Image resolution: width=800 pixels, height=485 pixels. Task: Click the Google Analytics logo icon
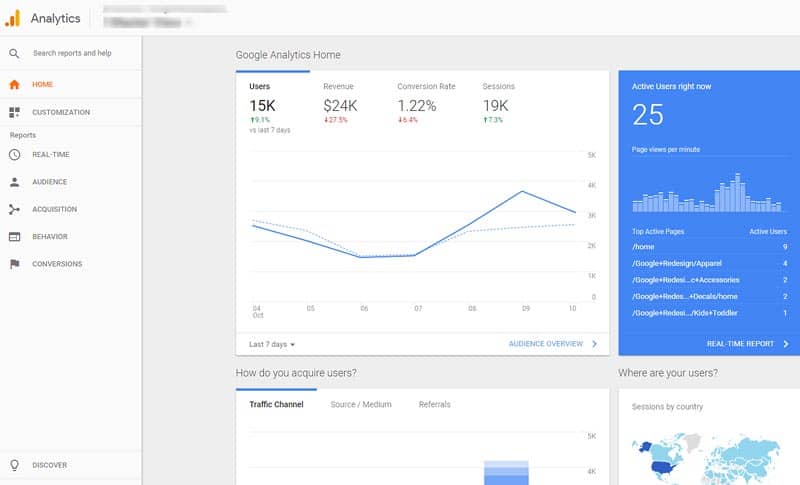click(x=13, y=18)
